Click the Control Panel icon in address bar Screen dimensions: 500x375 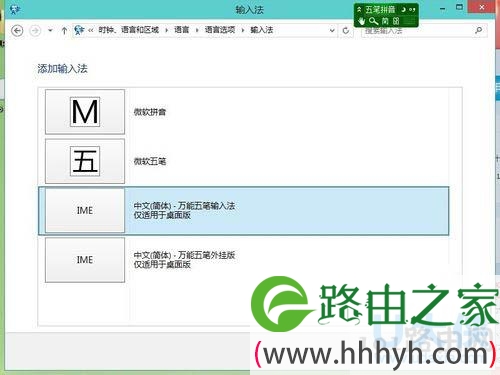79,30
